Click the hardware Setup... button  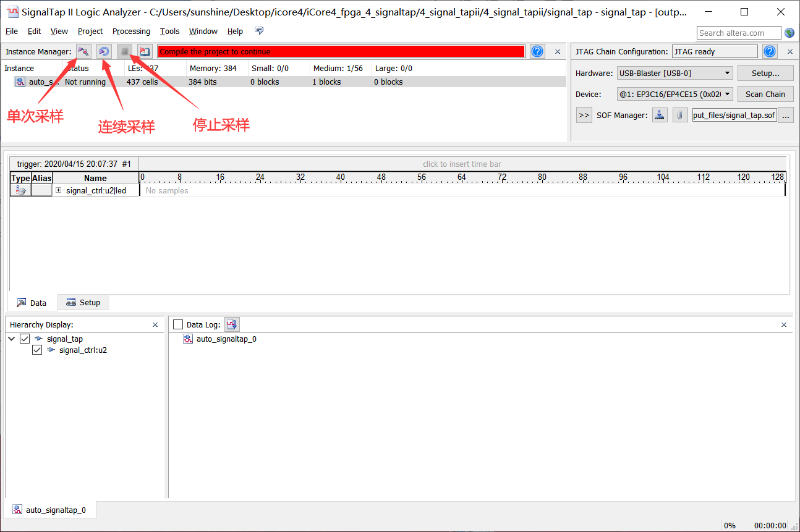(x=765, y=73)
